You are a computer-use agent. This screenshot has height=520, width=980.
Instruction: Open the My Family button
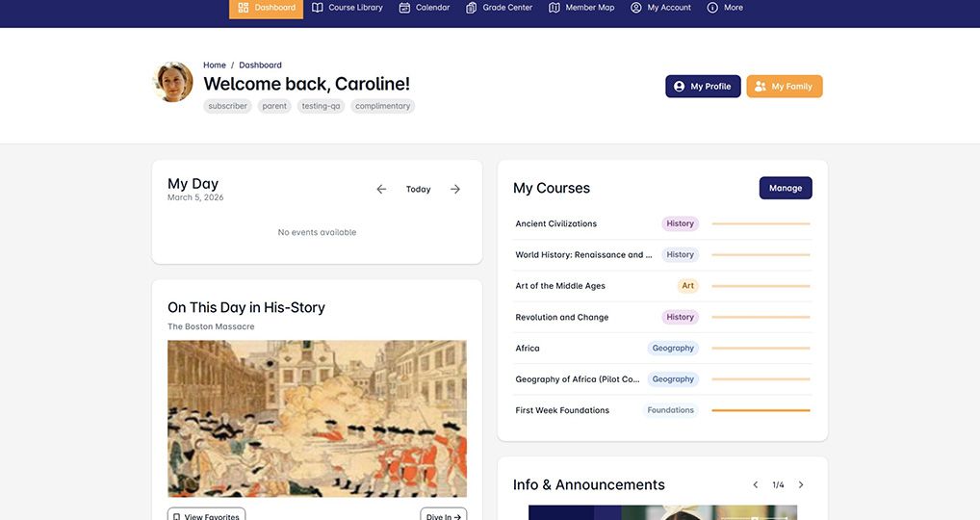(784, 87)
